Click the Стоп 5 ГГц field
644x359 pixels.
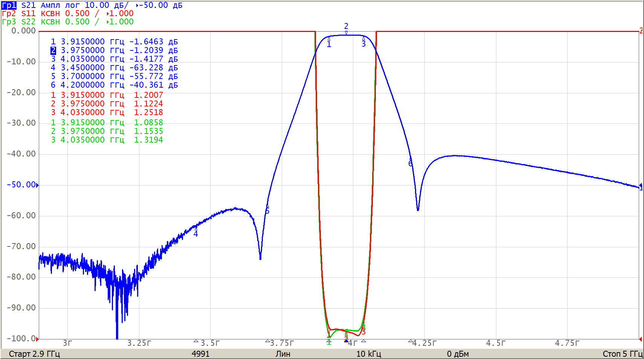coord(622,354)
